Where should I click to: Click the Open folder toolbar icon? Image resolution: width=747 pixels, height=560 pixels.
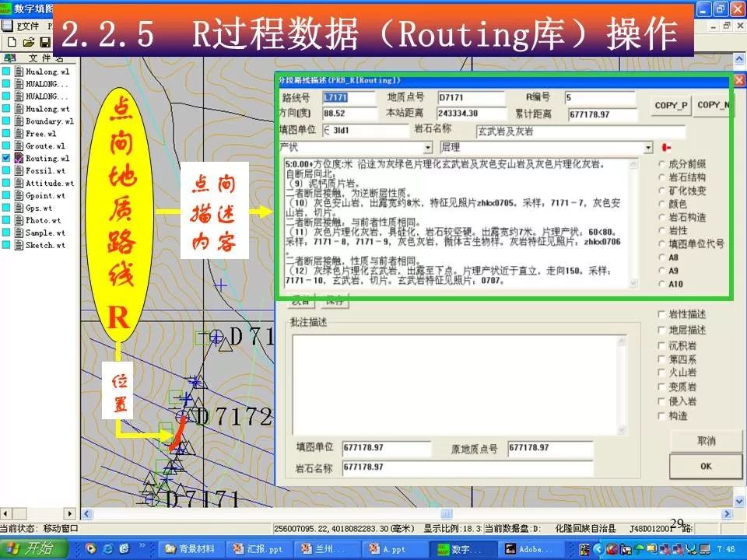pos(28,42)
